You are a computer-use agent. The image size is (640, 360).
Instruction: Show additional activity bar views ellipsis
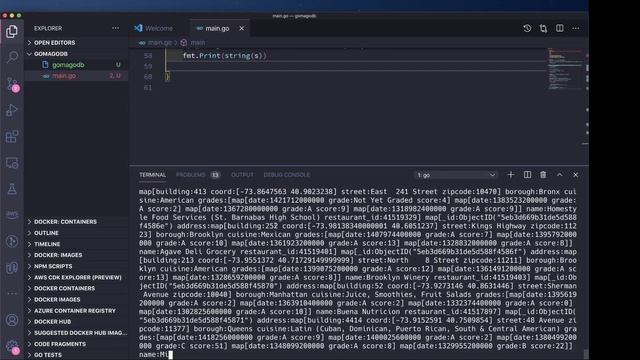pyautogui.click(x=12, y=293)
